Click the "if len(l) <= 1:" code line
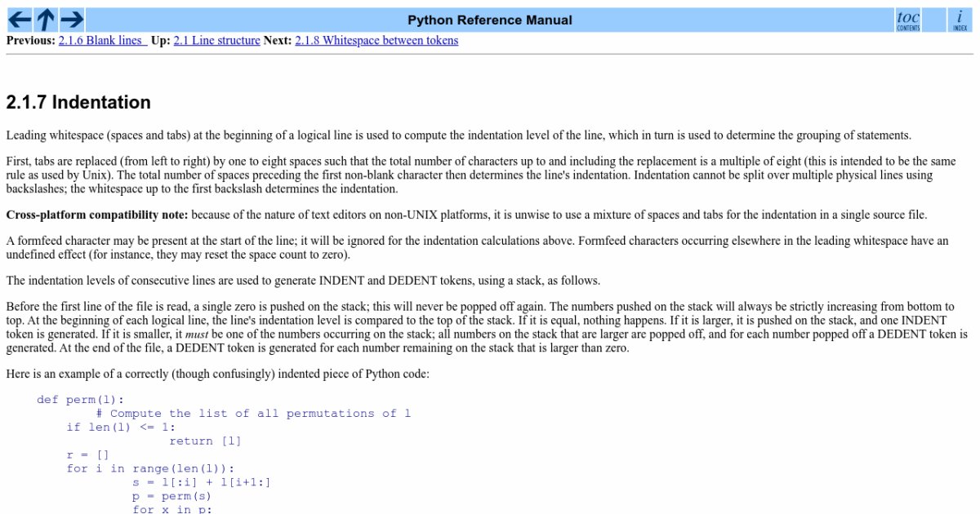The width and height of the screenshot is (980, 514). pos(121,427)
